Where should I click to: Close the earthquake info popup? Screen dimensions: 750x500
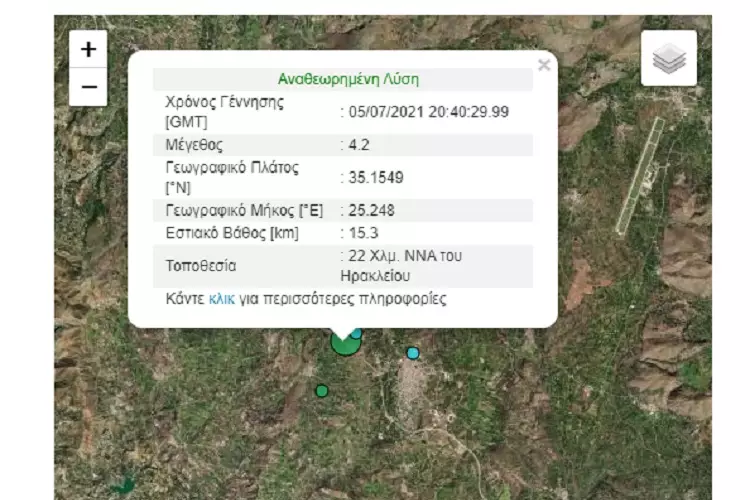pyautogui.click(x=544, y=66)
